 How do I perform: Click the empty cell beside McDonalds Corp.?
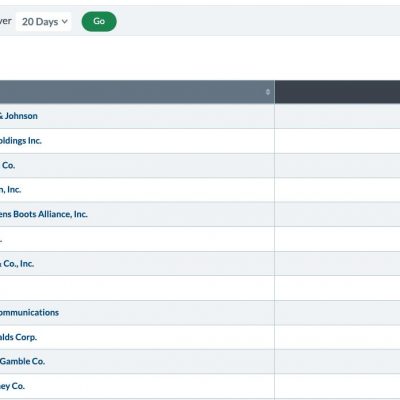click(x=337, y=337)
